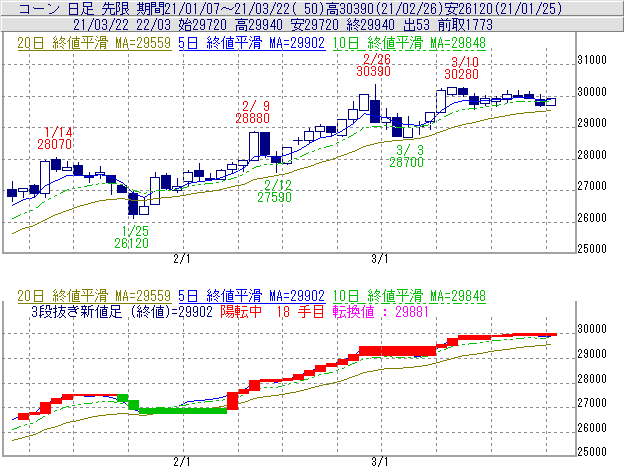Click the 5日 終値平滑 legend in lower chart
Viewport: 624px width, 473px height.
coord(252,296)
